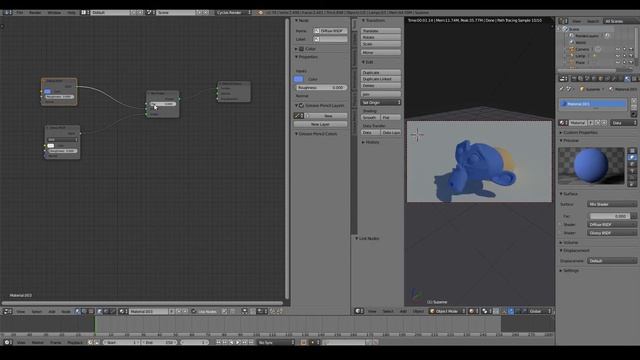Select sphere preview type icon
640x360 pixels.
pos(632,158)
